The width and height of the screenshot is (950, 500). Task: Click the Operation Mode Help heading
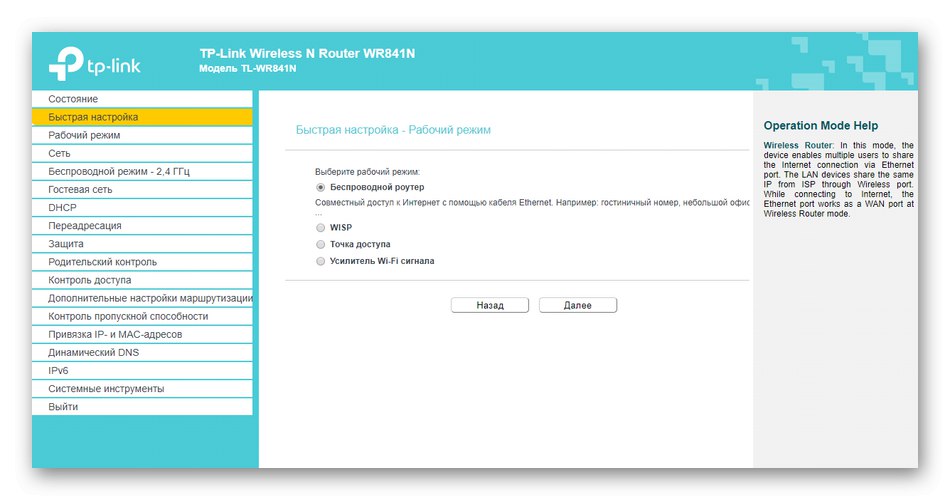click(820, 125)
